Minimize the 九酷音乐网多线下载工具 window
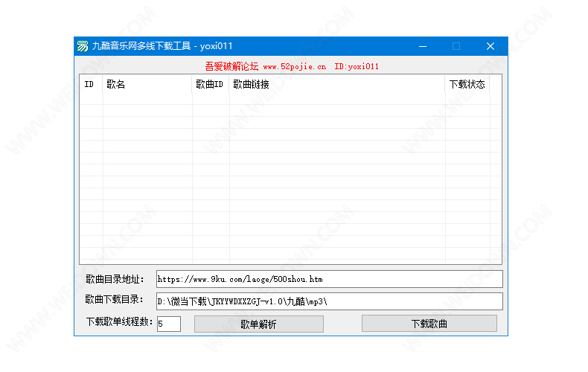 click(423, 46)
